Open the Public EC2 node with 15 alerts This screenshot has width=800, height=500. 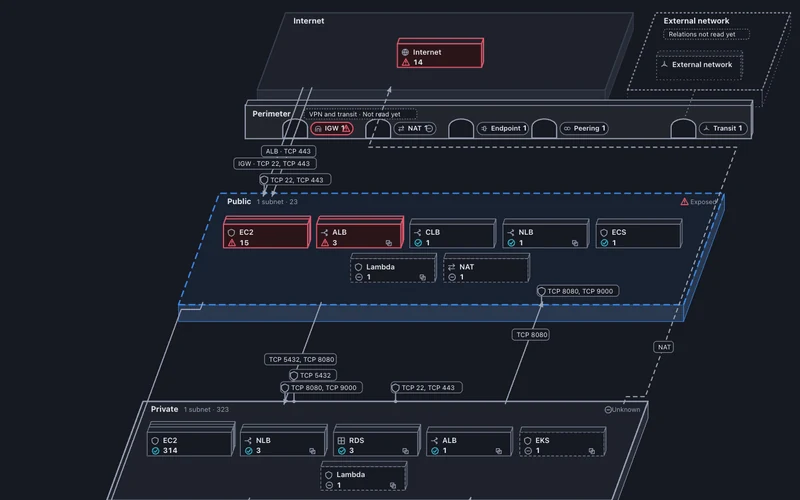point(266,234)
